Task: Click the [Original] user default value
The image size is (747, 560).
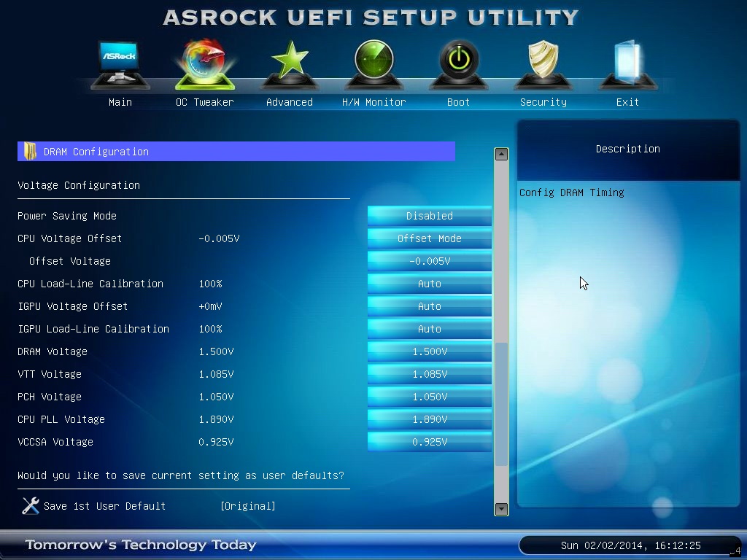Action: [x=248, y=506]
